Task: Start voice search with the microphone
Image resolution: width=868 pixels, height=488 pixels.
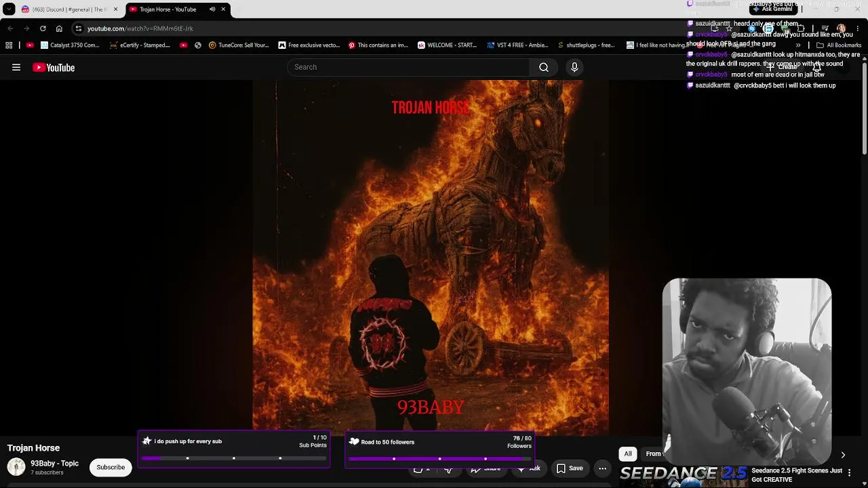Action: pos(574,67)
